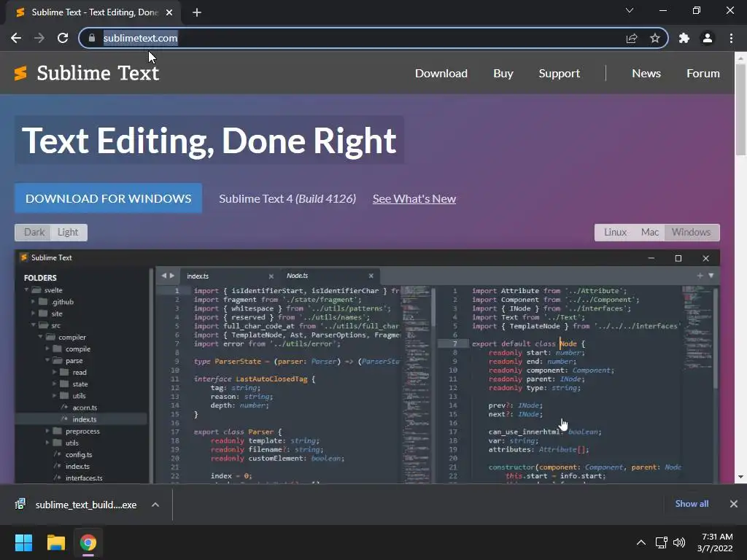Open the Chrome profile avatar

click(x=708, y=38)
